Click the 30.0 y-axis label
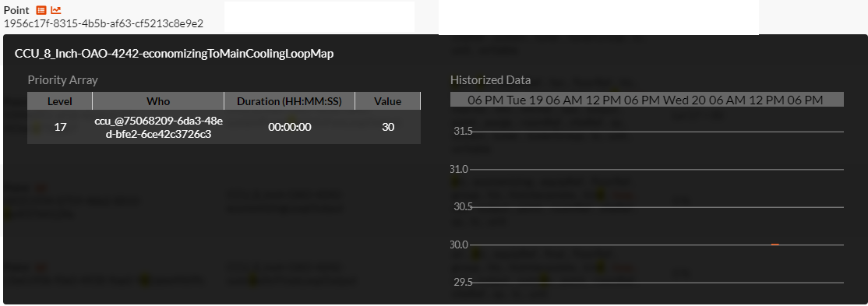Viewport: 868px width, 306px height. (460, 244)
